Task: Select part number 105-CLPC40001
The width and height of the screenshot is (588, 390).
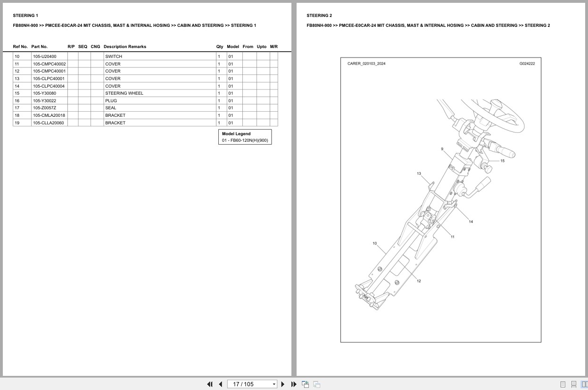Action: (x=49, y=79)
